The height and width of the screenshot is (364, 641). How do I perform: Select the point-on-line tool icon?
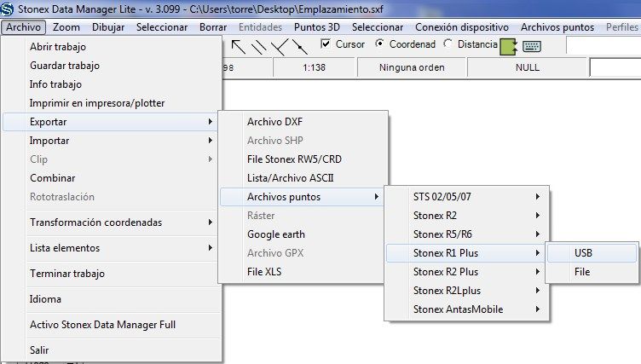tap(300, 47)
